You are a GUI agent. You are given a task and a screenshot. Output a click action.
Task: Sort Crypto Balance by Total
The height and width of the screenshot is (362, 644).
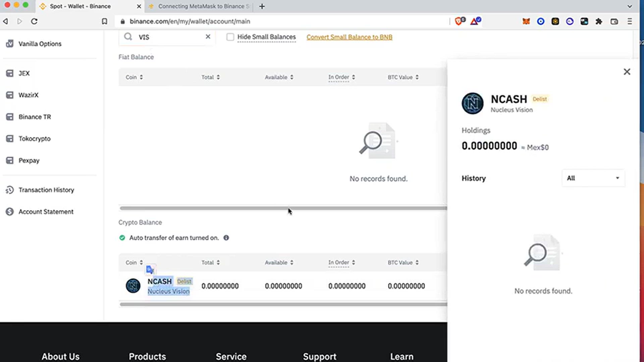point(211,262)
